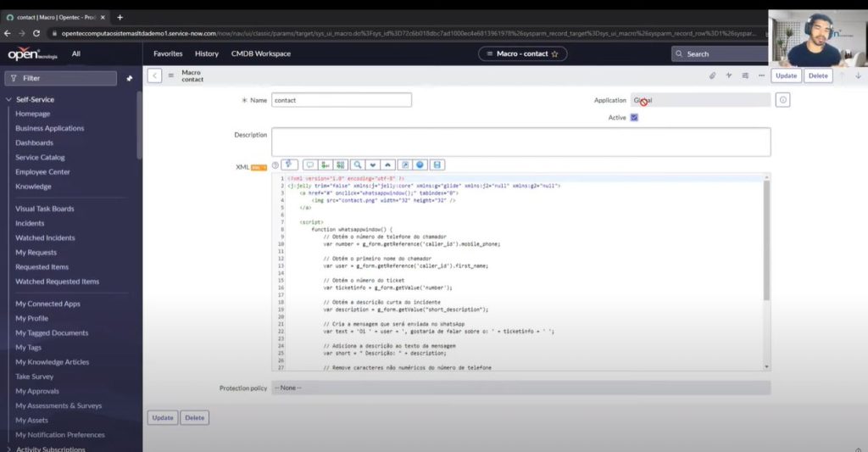The width and height of the screenshot is (868, 452).
Task: Open the CMDB Workspace menu
Action: point(261,53)
